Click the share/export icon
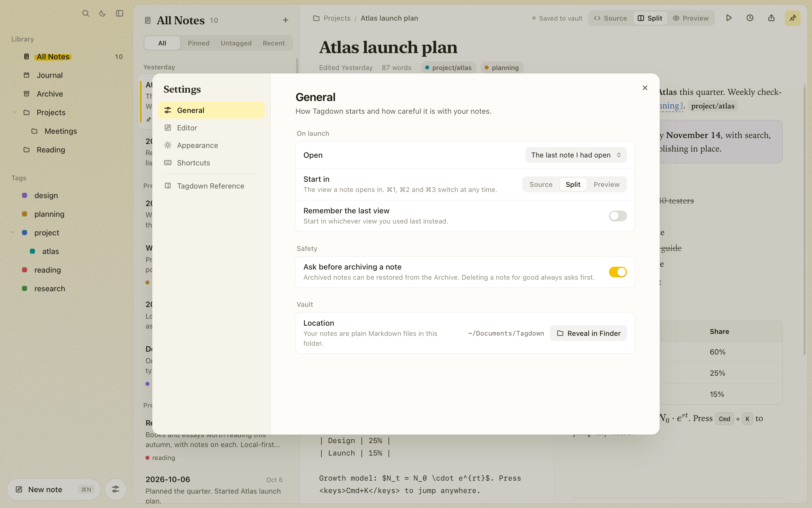Screen dimensions: 812x508 771,18
